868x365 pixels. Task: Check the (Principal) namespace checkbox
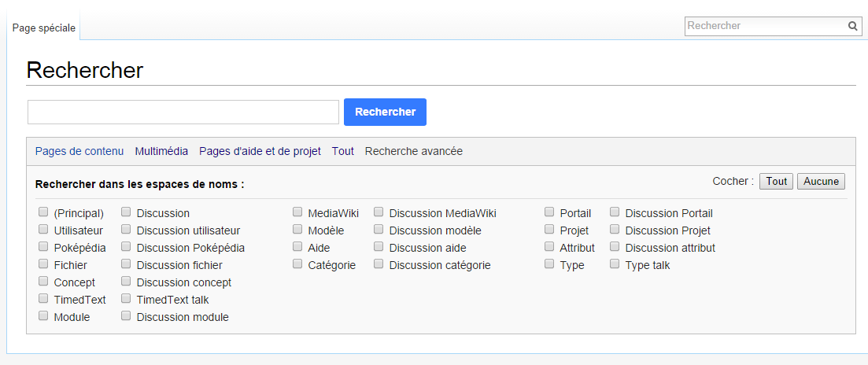[x=43, y=212]
